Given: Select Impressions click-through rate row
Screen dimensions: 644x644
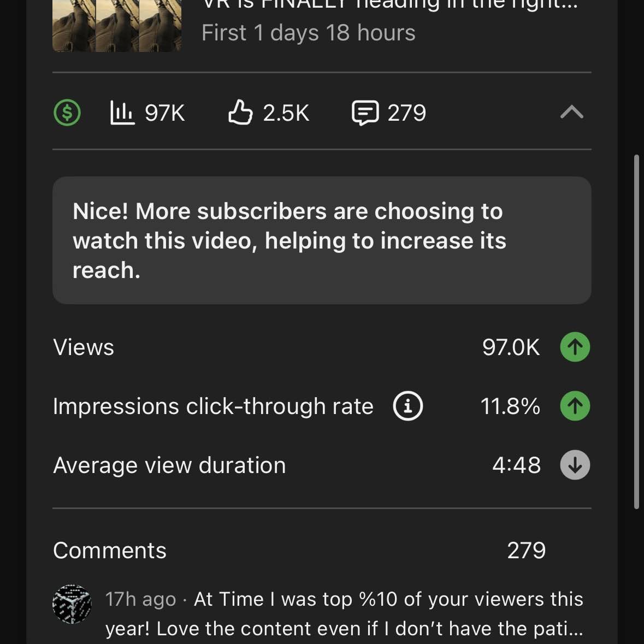Looking at the screenshot, I should [x=322, y=406].
